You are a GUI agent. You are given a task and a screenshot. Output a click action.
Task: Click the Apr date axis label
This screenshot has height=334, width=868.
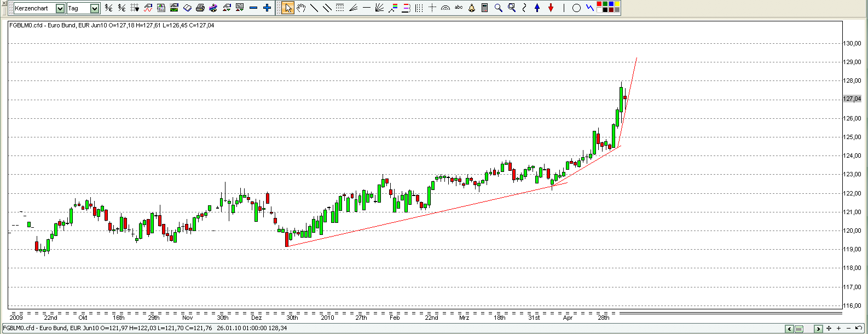click(x=568, y=318)
